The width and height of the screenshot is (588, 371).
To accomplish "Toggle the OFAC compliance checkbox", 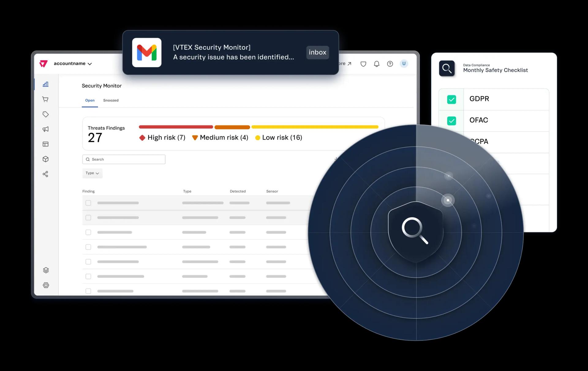I will (451, 120).
